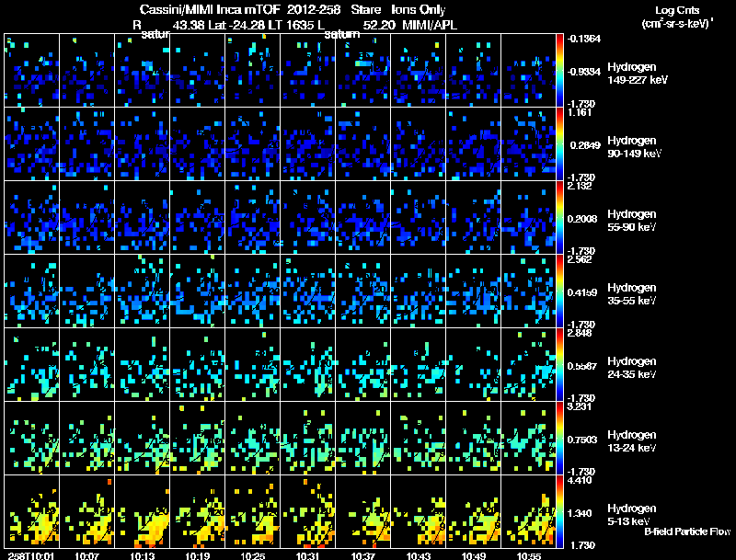Click the color bar for Hydrogen 5-13 keV
The width and height of the screenshot is (736, 560).
click(x=559, y=511)
